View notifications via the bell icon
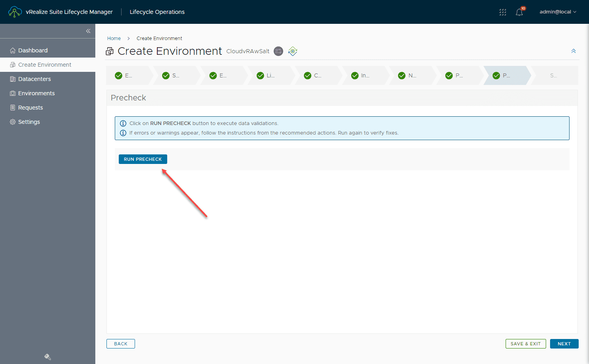589x364 pixels. [x=519, y=12]
